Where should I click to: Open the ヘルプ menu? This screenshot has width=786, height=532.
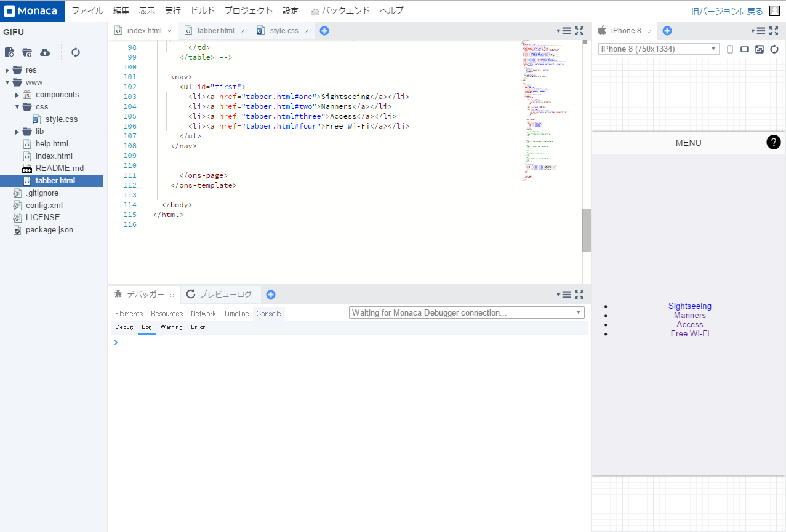pos(391,10)
